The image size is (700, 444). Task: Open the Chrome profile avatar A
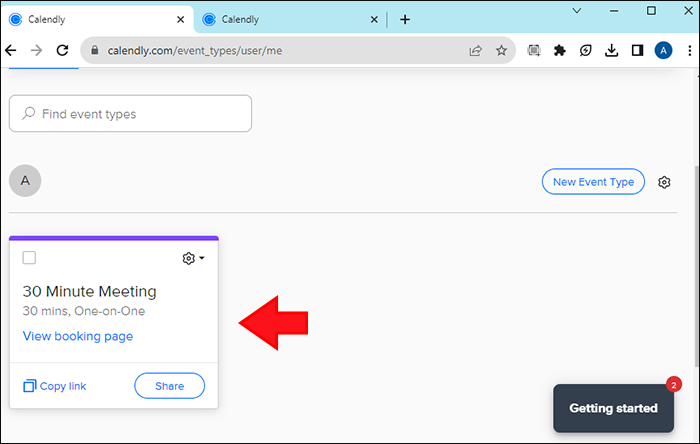(663, 50)
